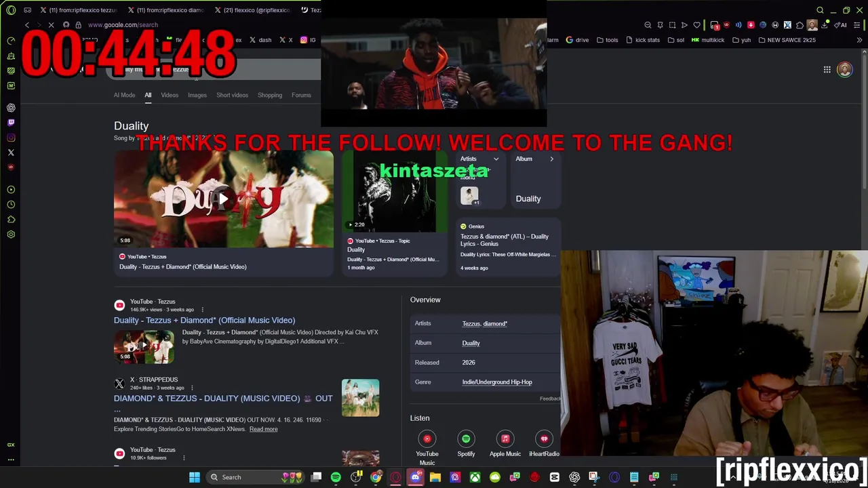Open the Duality album link

[x=471, y=343]
